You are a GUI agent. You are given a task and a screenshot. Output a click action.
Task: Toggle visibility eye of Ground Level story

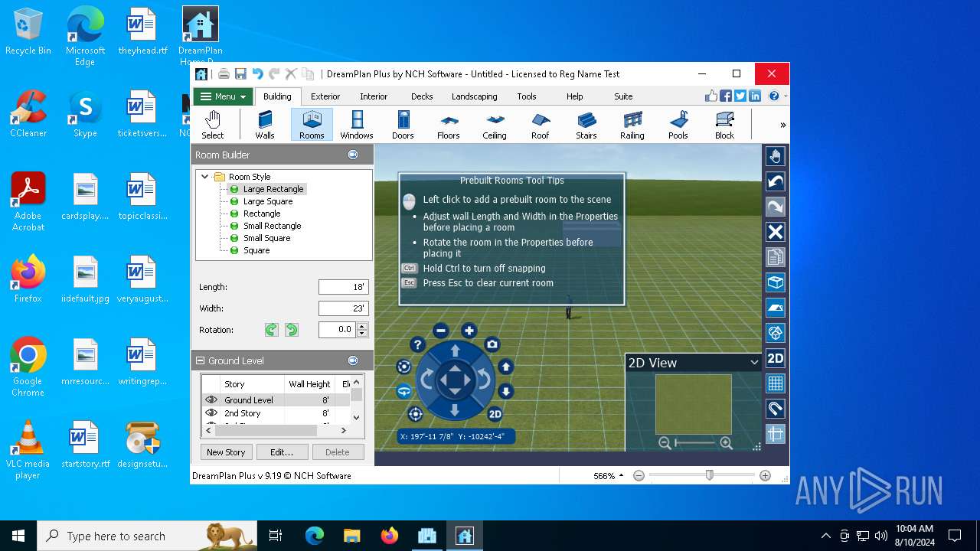tap(211, 399)
